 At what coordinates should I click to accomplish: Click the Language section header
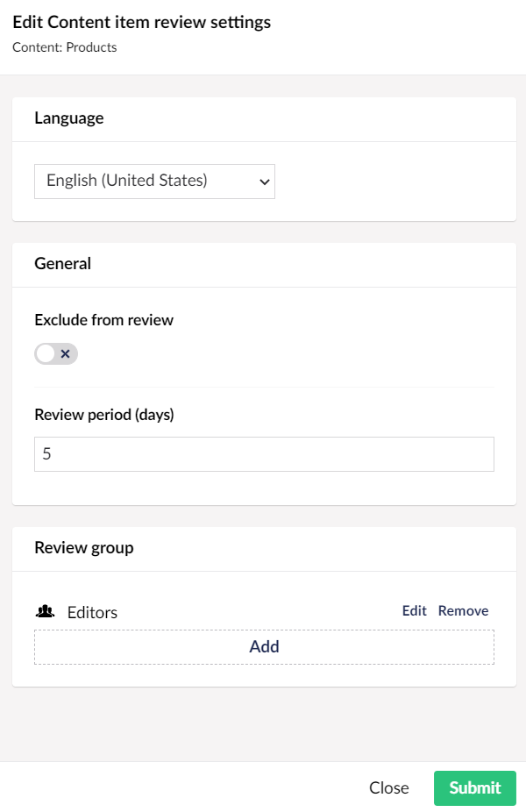(69, 118)
